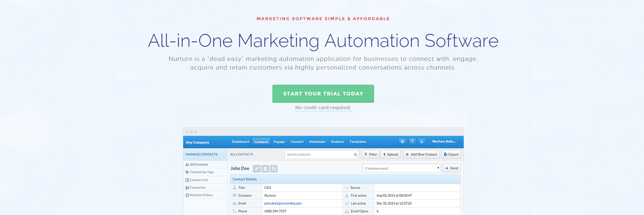The image size is (644, 215).
Task: Click the Filter button
Action: pos(370,154)
